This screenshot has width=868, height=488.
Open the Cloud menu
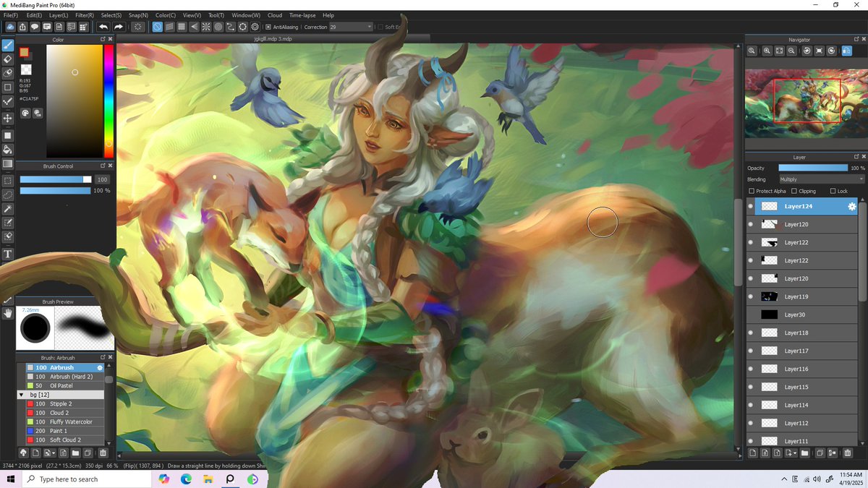(x=275, y=15)
